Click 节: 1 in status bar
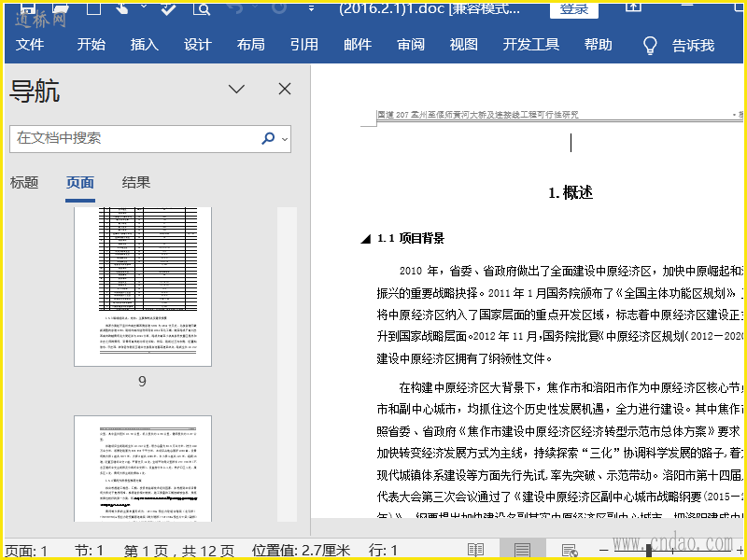747x560 pixels. coord(89,552)
